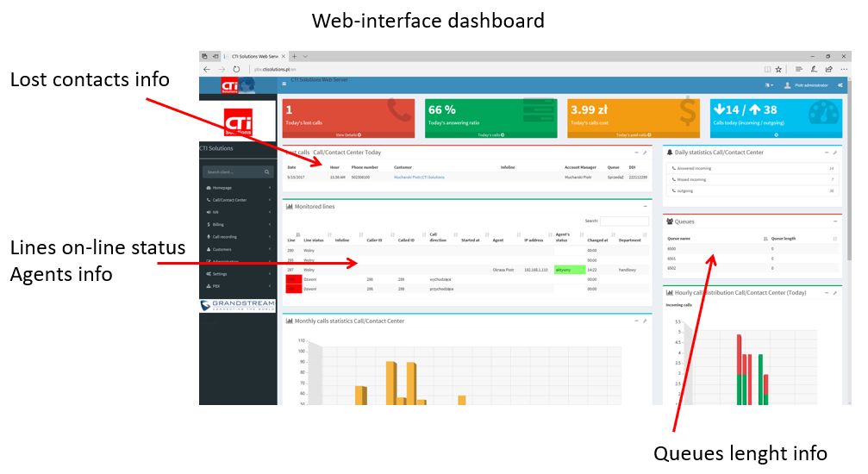Open a new browser tab
Viewport: 868px width, 474px height.
[295, 56]
